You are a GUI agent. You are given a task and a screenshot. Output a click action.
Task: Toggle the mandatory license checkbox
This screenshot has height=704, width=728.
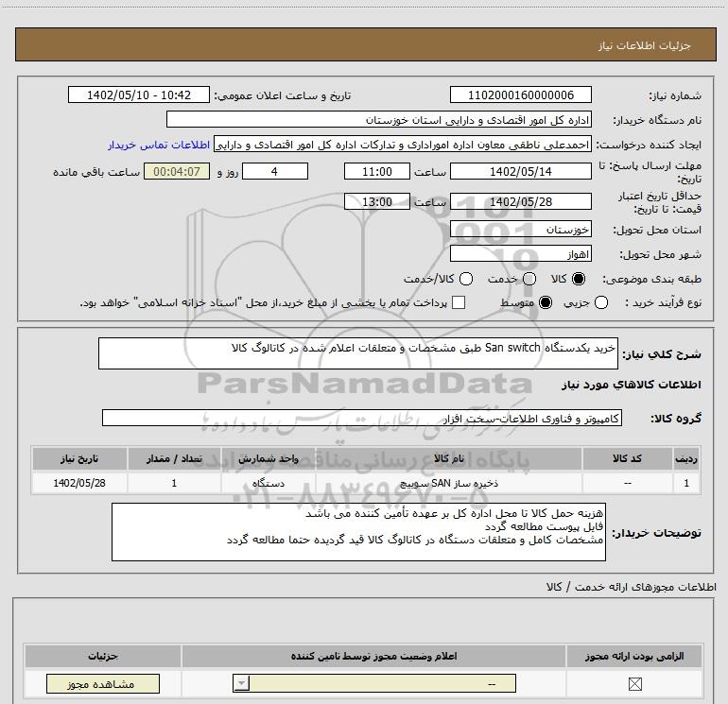point(634,683)
